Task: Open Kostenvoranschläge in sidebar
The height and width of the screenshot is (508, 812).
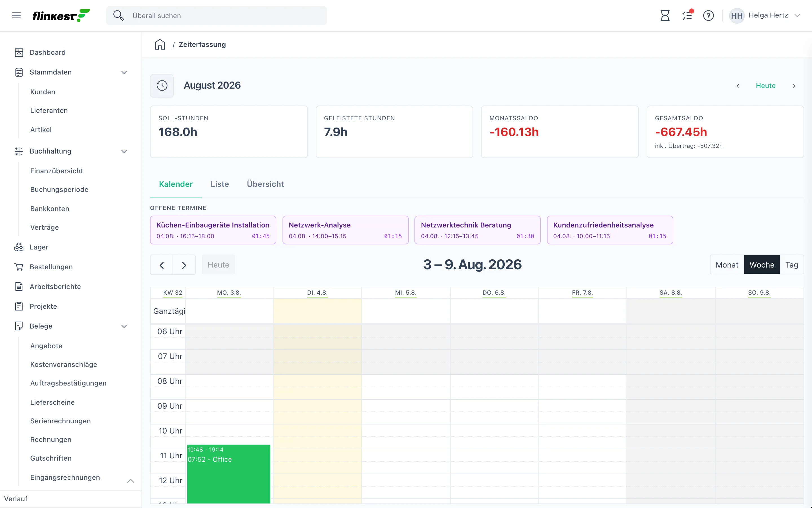Action: [64, 365]
